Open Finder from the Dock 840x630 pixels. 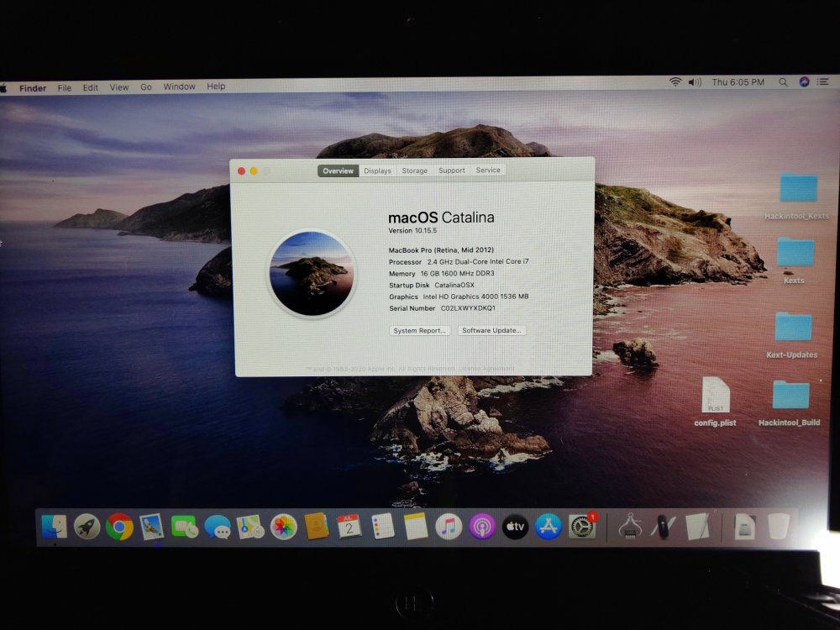point(54,527)
